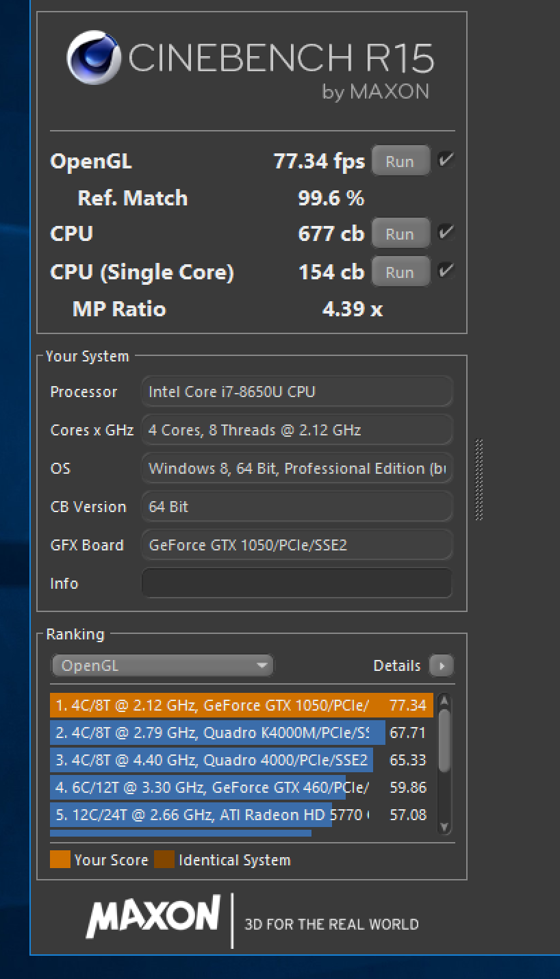Select ranking entry 1 GeForce GTX 1050
560x979 pixels.
coord(242,705)
